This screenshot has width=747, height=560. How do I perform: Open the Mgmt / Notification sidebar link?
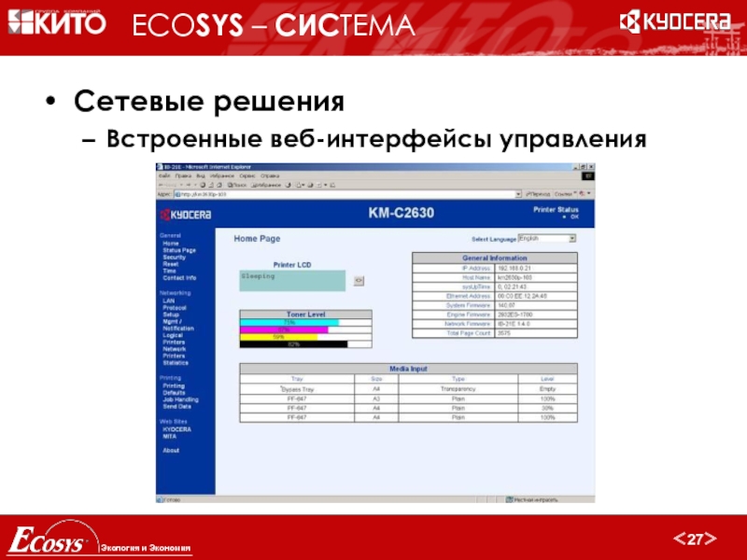click(178, 325)
